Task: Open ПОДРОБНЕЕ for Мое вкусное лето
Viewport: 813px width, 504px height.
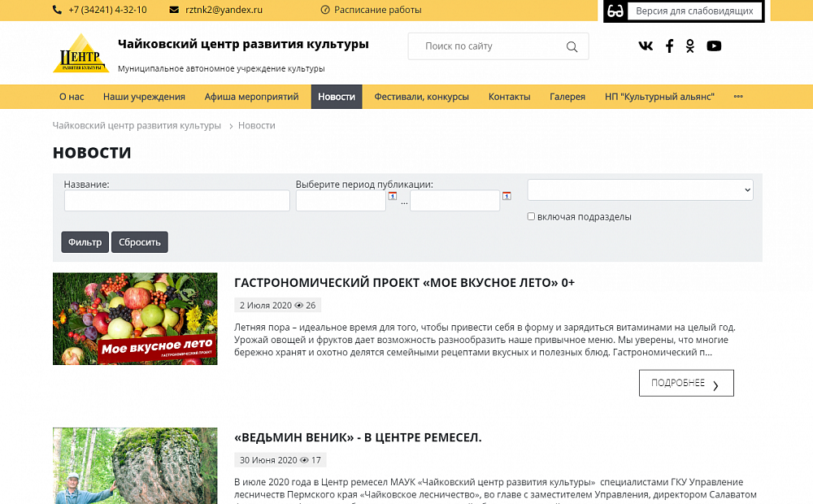Action: click(x=685, y=382)
